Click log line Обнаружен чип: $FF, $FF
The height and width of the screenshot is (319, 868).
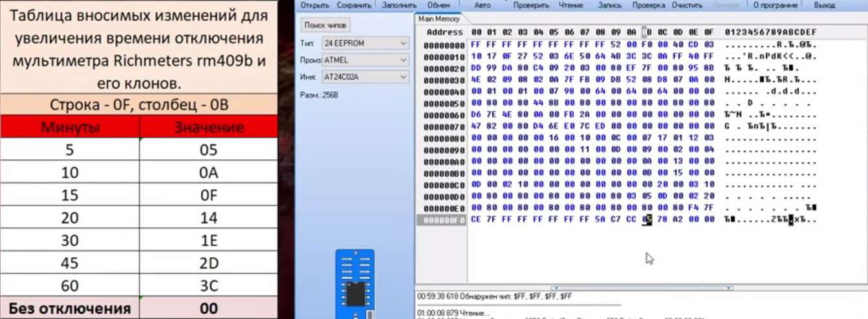point(495,296)
